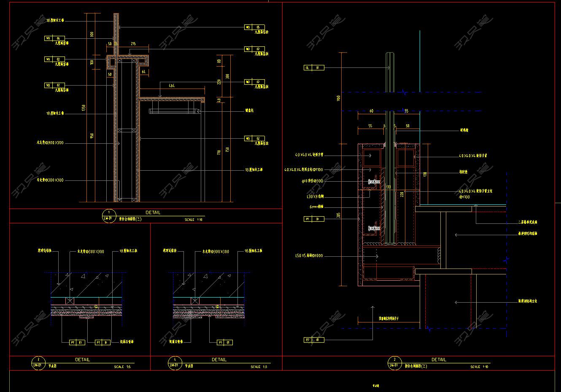
Task: Select the lowest PT 01 tag in detail 2
Action: point(313,339)
